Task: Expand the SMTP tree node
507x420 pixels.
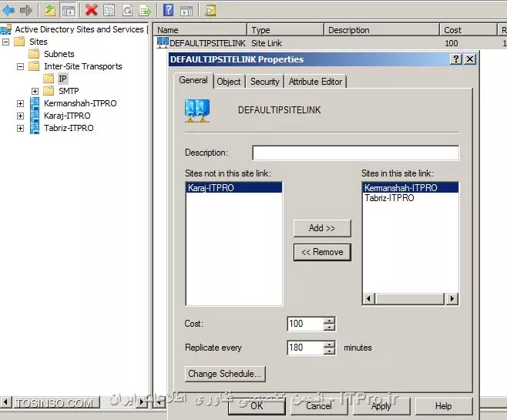Action: coord(35,91)
